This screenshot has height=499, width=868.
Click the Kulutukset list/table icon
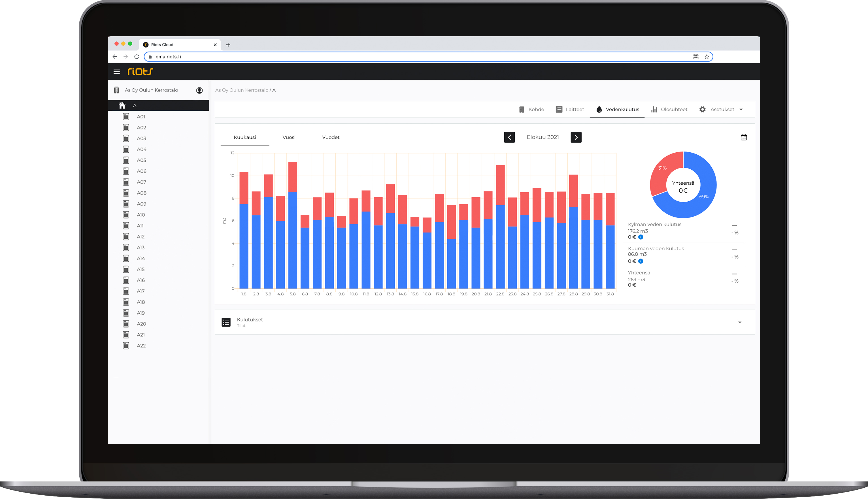(227, 322)
